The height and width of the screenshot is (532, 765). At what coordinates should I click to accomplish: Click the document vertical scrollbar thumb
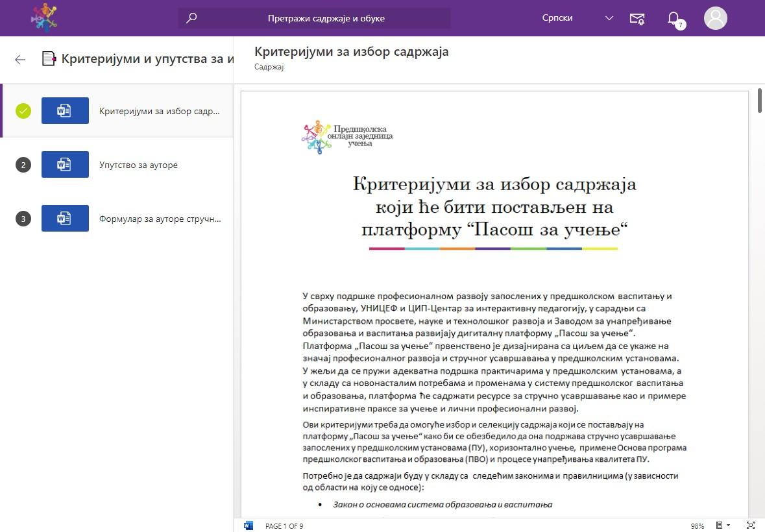click(x=760, y=101)
